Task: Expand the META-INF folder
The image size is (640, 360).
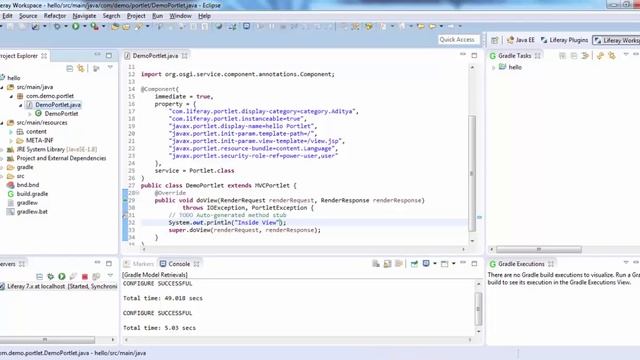Action: (11, 141)
